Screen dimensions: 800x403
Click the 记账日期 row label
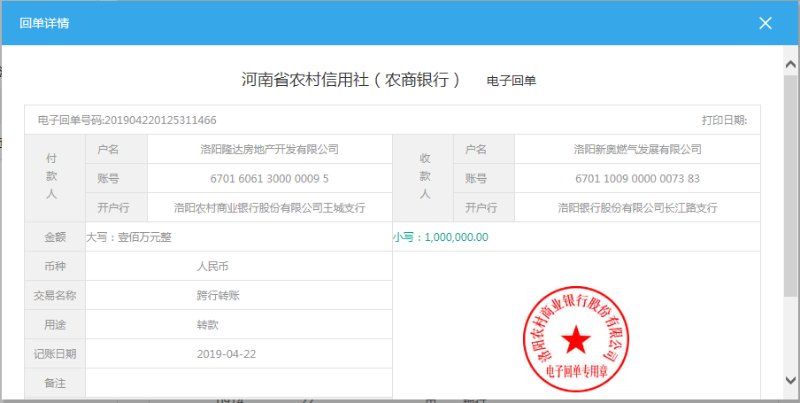click(x=55, y=354)
